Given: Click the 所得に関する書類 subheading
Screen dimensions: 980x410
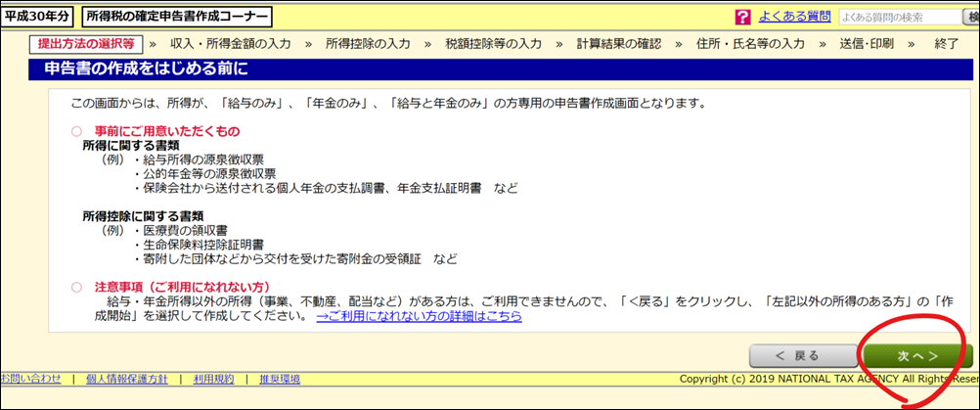Looking at the screenshot, I should coord(131,145).
